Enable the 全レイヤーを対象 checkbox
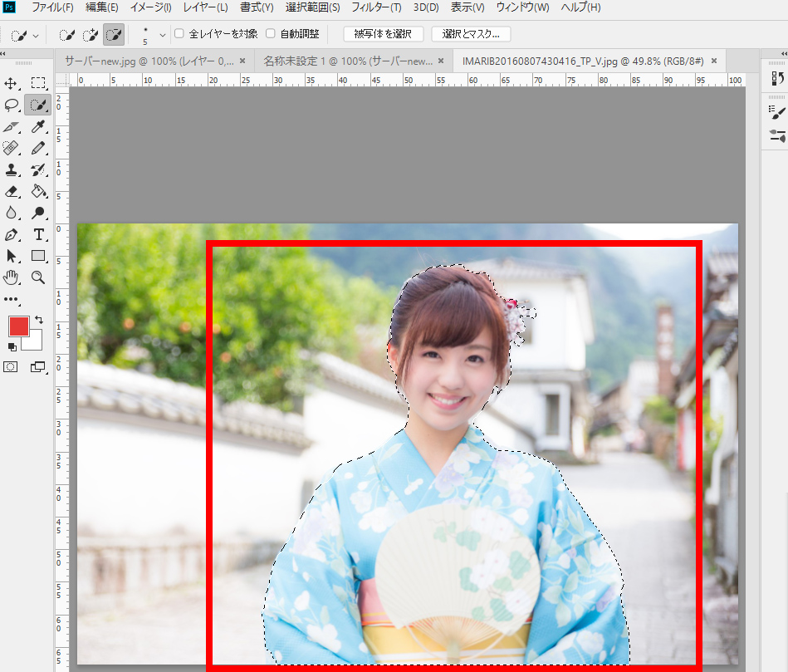788x672 pixels. tap(179, 34)
